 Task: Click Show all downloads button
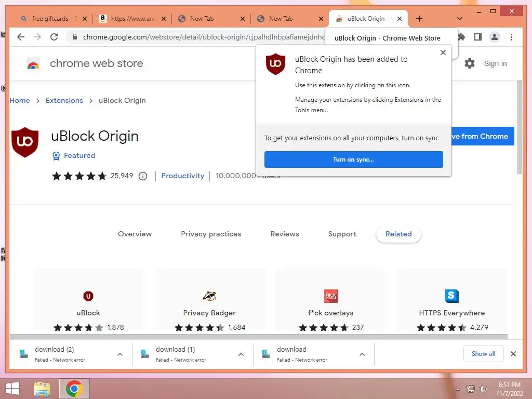click(483, 354)
